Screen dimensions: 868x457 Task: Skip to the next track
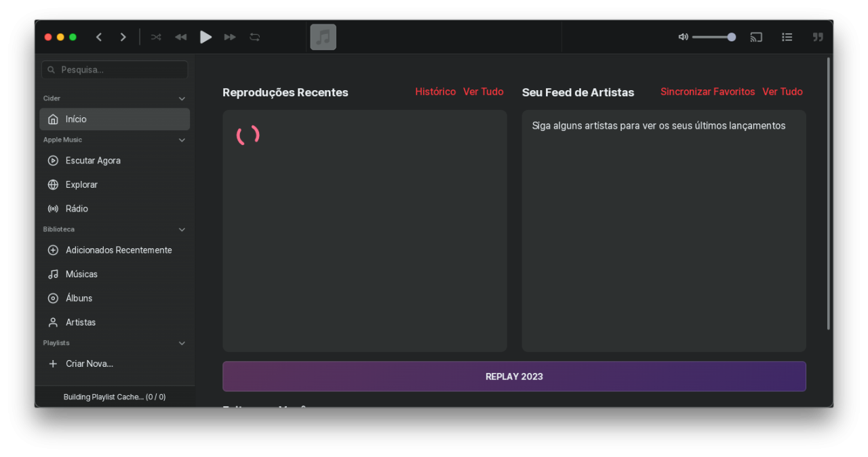pyautogui.click(x=230, y=37)
